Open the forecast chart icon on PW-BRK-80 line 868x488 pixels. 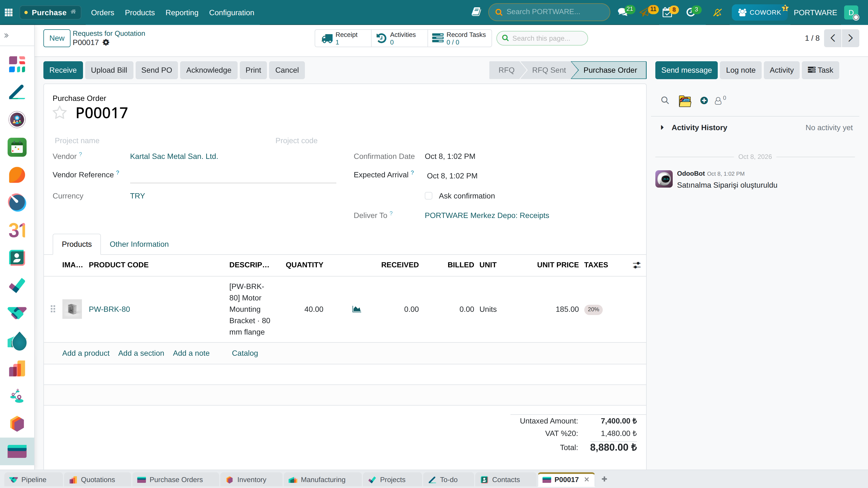356,309
